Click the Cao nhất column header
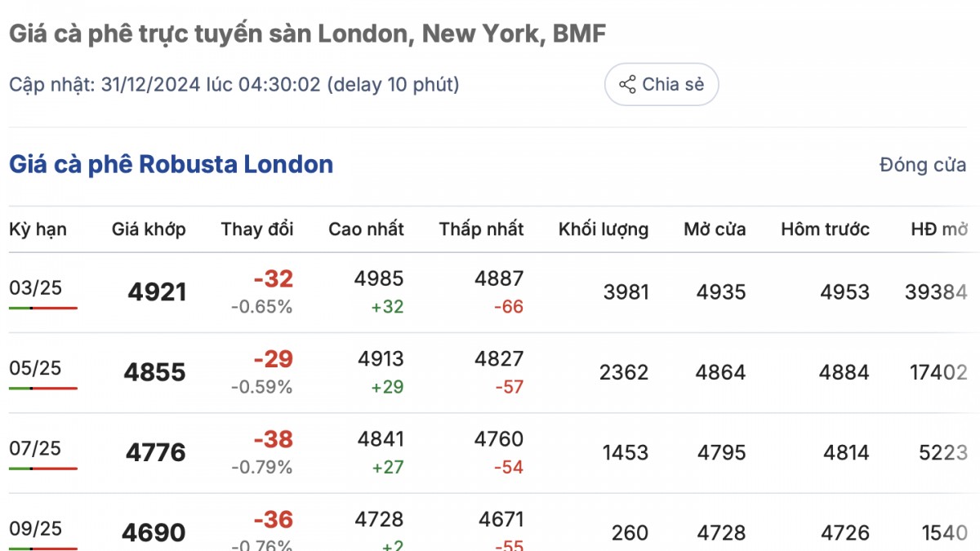 pyautogui.click(x=366, y=229)
